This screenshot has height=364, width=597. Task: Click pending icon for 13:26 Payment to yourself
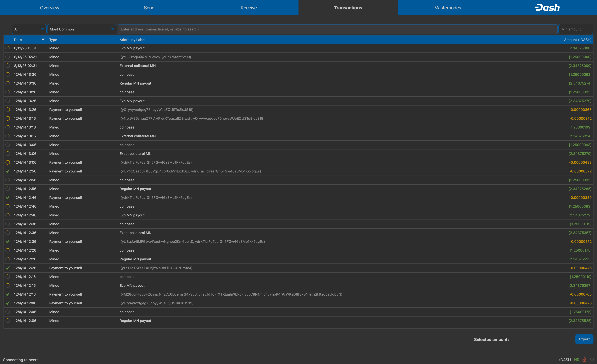[x=8, y=110]
